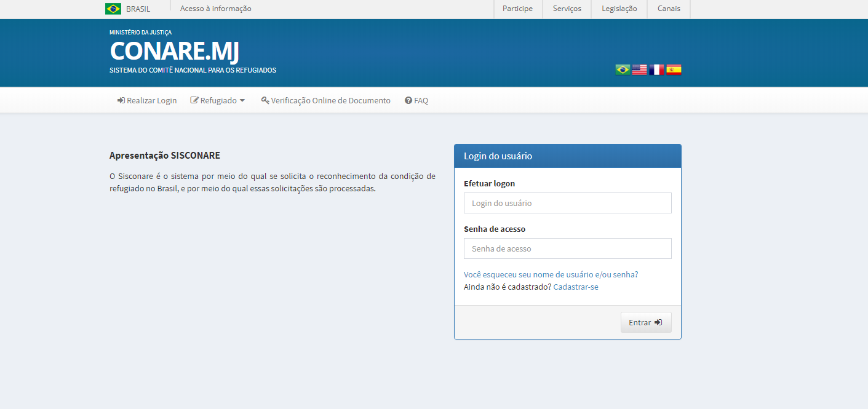This screenshot has height=409, width=868.
Task: Click Sistema do Comitê Nacional para os Refugiados subtitle
Action: pos(193,70)
